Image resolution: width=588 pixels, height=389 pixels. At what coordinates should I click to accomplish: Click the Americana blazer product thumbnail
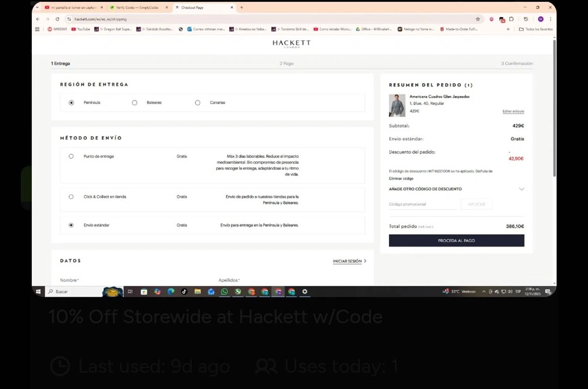coord(397,105)
